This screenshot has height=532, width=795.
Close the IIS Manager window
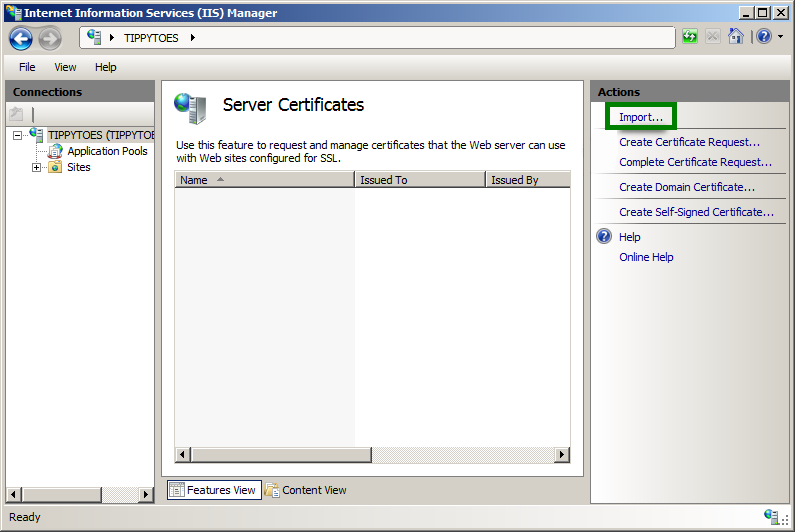click(x=781, y=13)
